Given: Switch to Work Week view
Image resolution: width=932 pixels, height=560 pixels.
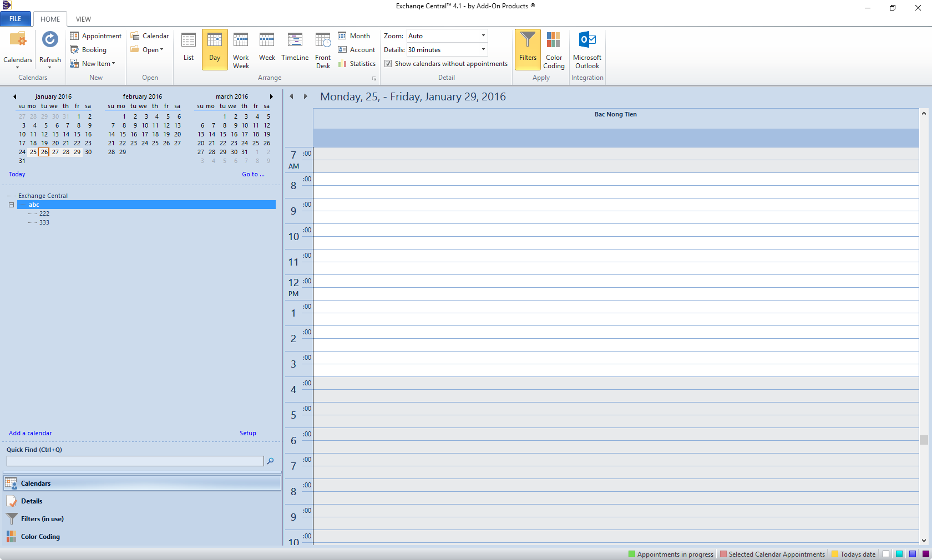Looking at the screenshot, I should [241, 49].
